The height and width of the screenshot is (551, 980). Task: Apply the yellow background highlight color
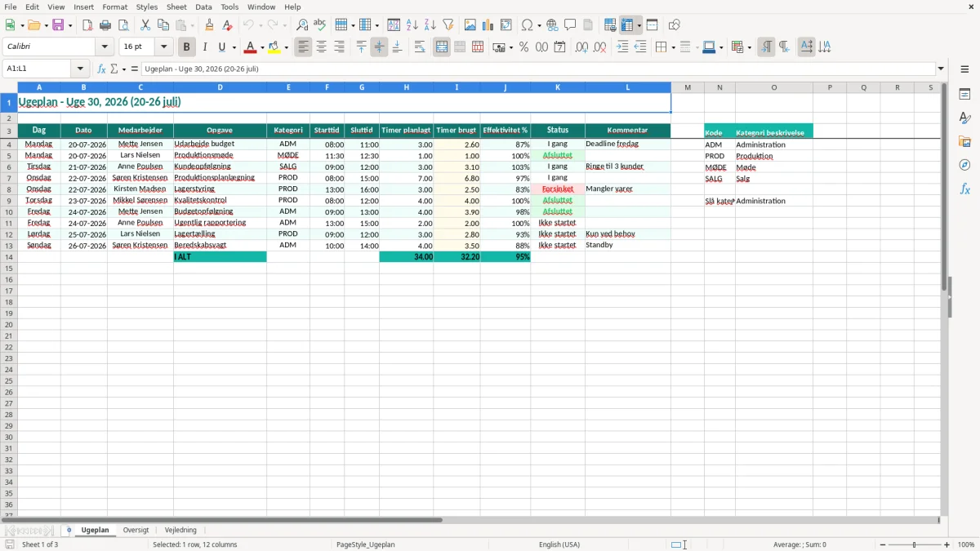pyautogui.click(x=274, y=47)
